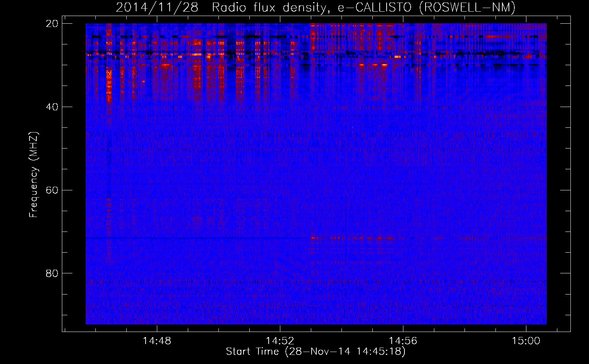Screen dimensions: 589x364
Task: Click the 20 MHz tick label
Action: 52,24
